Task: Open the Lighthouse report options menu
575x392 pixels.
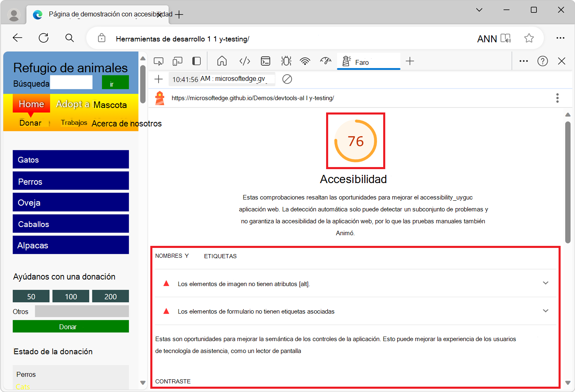Action: pyautogui.click(x=557, y=98)
